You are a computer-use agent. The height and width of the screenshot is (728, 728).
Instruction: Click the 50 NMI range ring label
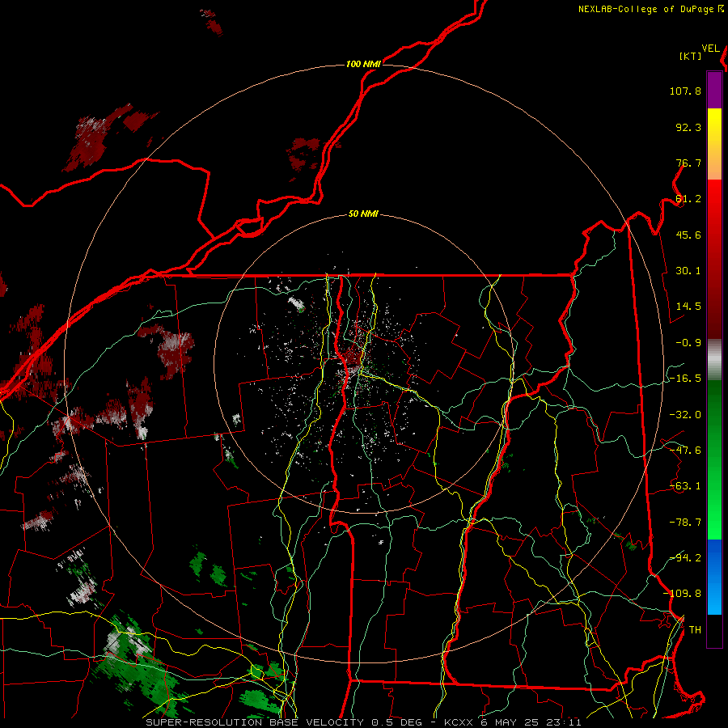(x=363, y=214)
